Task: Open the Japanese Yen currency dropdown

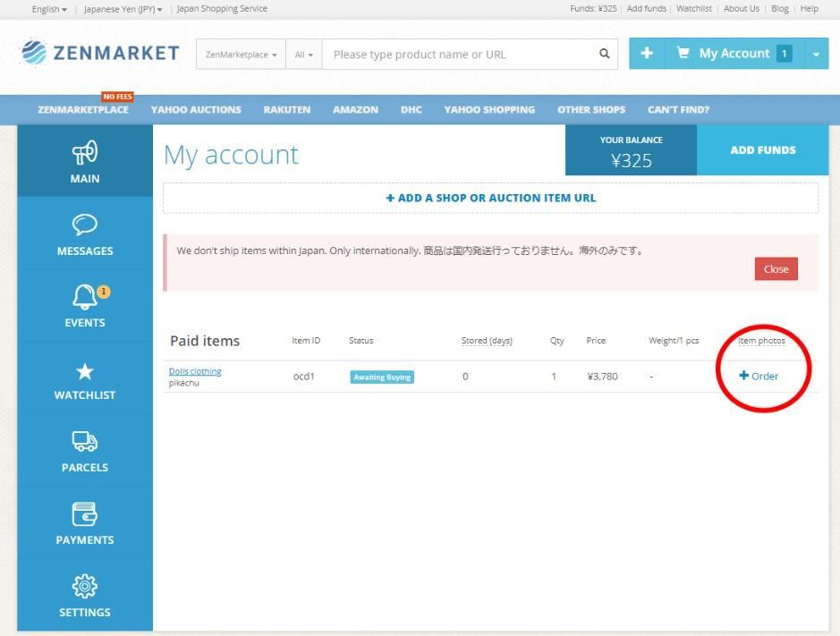Action: (123, 9)
